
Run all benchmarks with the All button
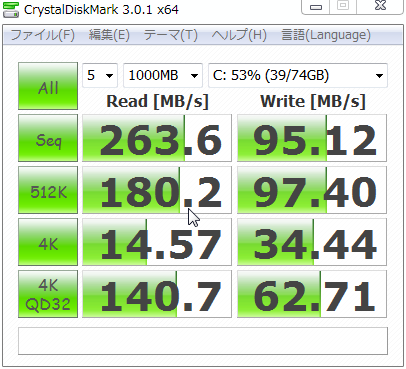(x=48, y=86)
